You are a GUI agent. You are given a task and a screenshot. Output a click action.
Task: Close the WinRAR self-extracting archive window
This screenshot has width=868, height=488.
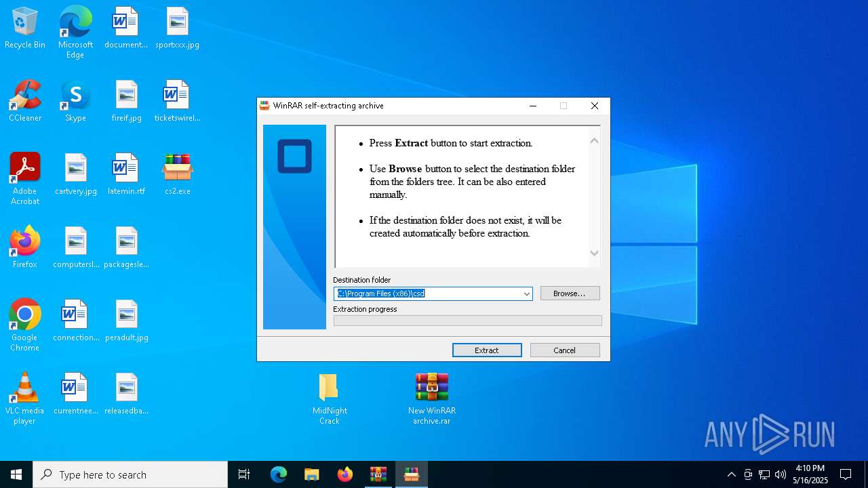[x=595, y=106]
